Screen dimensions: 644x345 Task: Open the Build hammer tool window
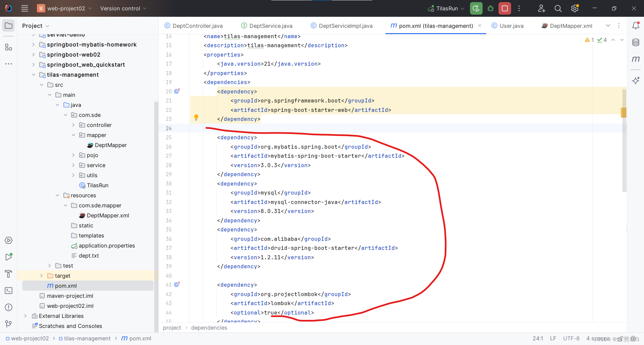pyautogui.click(x=9, y=274)
